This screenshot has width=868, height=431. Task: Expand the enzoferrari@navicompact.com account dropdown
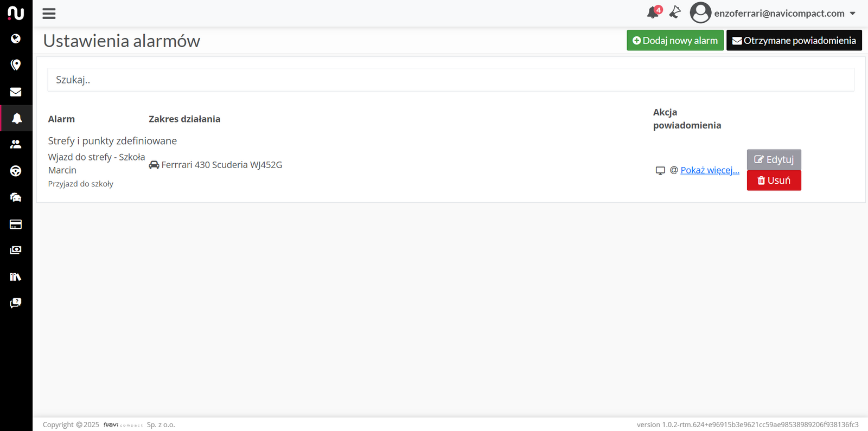pyautogui.click(x=773, y=14)
